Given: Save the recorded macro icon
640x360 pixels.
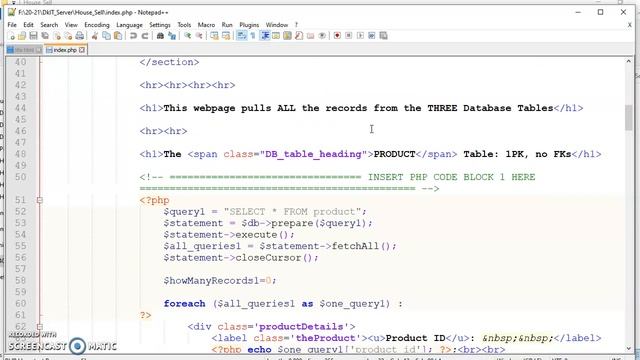Looking at the screenshot, I should tap(383, 36).
